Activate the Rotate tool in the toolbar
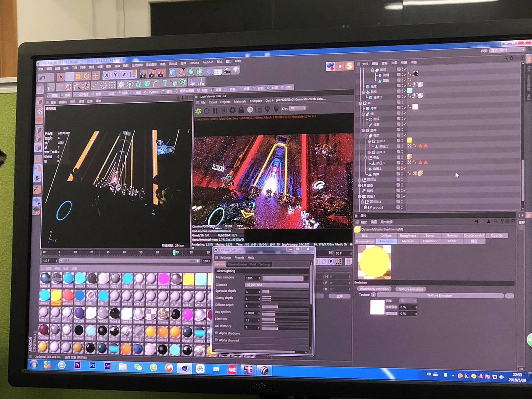 [x=87, y=76]
